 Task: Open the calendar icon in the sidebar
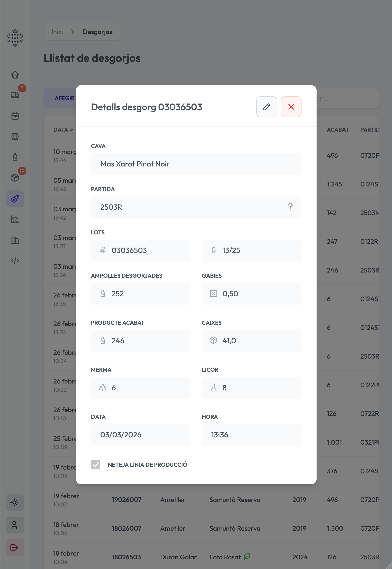pos(15,116)
